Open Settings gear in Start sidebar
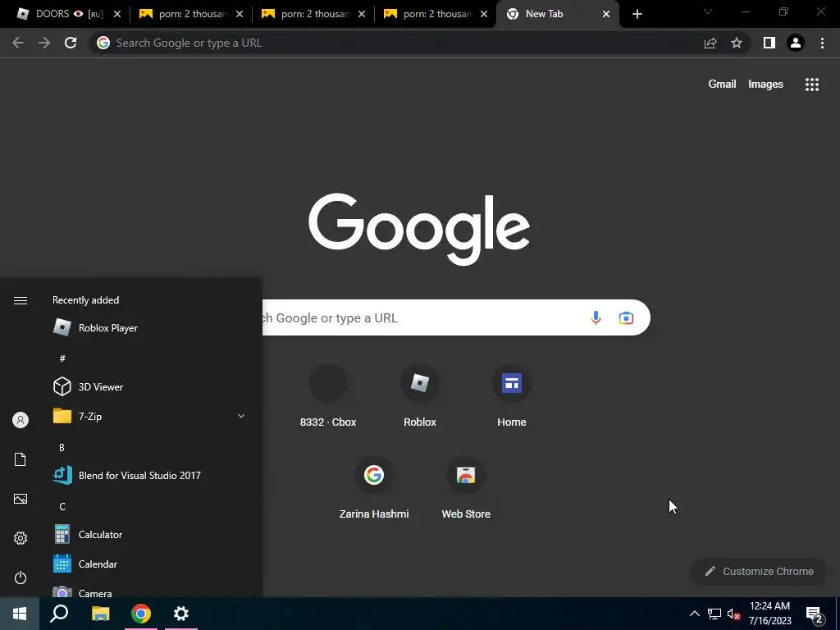This screenshot has height=630, width=840. tap(21, 538)
